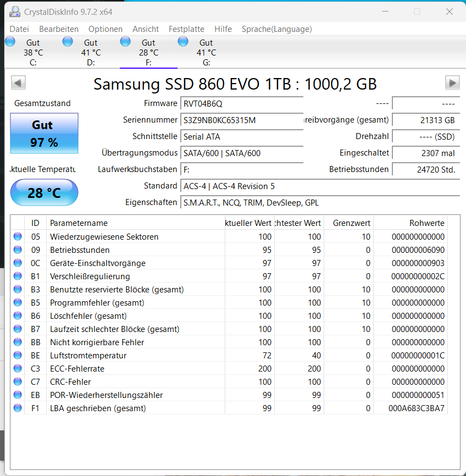466x476 pixels.
Task: Minimize the CrystalDiskInfo window
Action: pos(385,12)
